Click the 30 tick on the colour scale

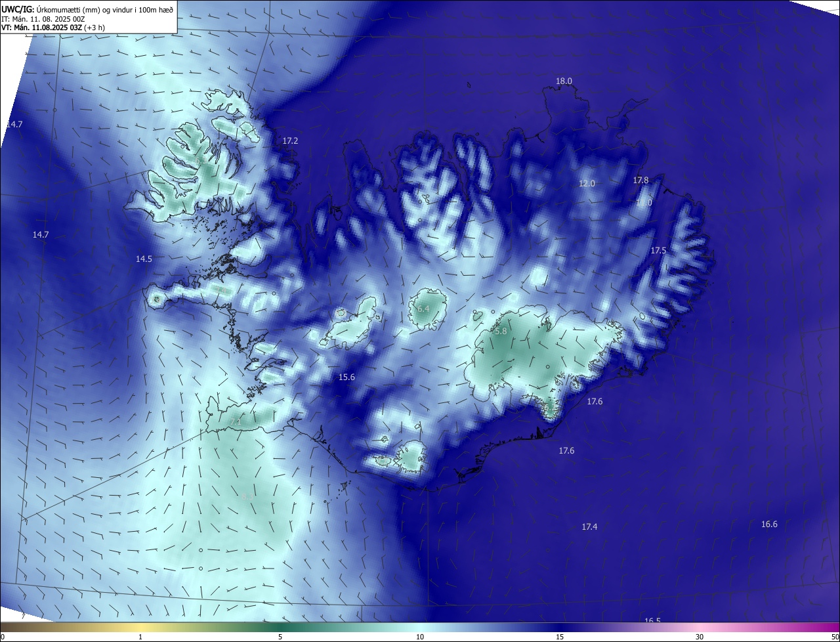700,637
